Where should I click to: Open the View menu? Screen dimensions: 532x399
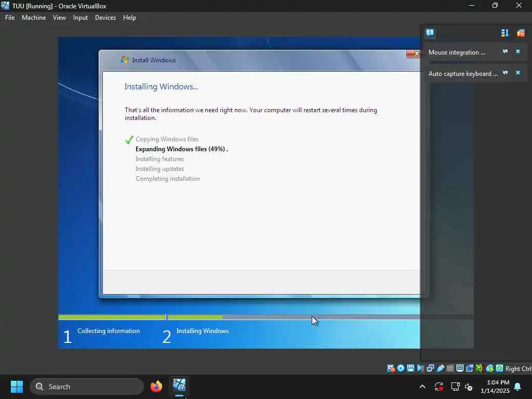coord(59,18)
